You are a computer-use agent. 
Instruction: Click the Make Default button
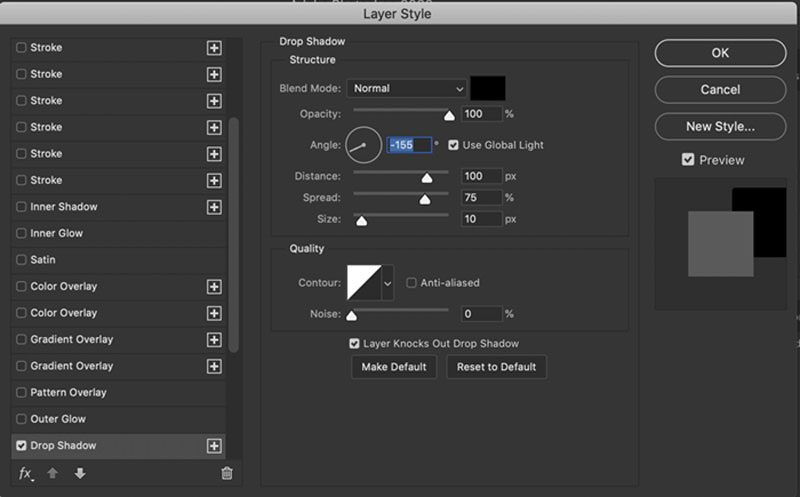click(394, 367)
